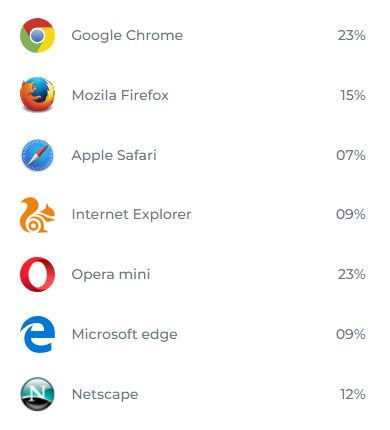Select the red Opera logo icon
This screenshot has height=430, width=390.
pos(37,274)
